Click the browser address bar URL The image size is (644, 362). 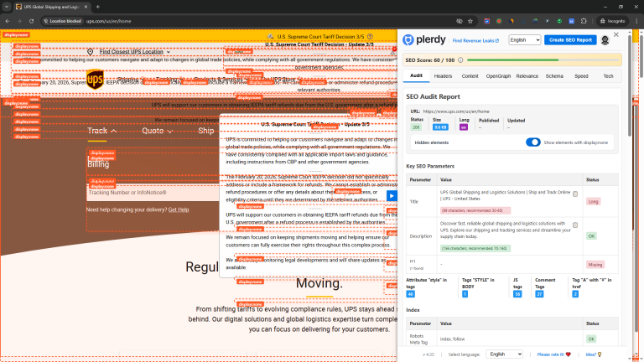tap(108, 21)
